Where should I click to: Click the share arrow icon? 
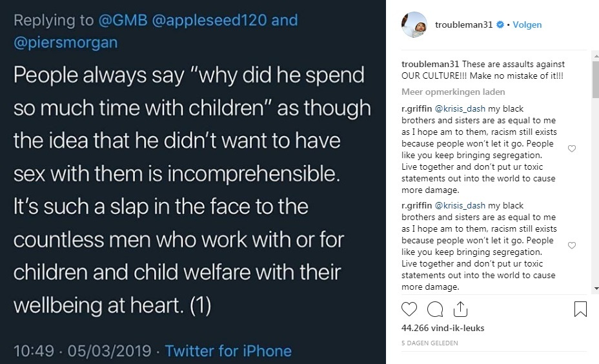460,309
